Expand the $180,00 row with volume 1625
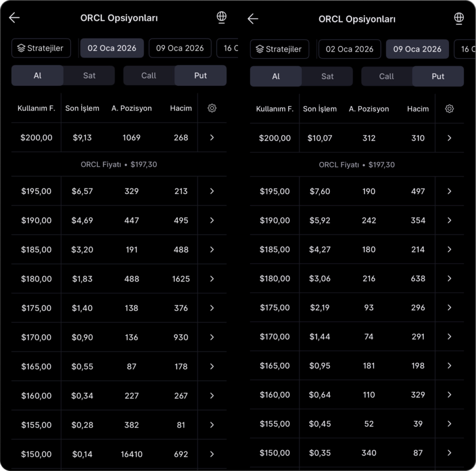Image resolution: width=476 pixels, height=471 pixels. 212,279
